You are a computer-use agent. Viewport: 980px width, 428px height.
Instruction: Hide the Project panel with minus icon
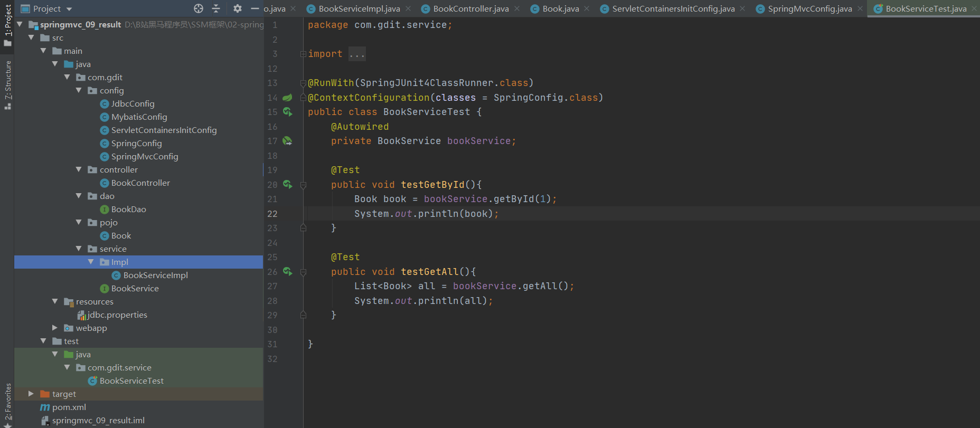255,8
